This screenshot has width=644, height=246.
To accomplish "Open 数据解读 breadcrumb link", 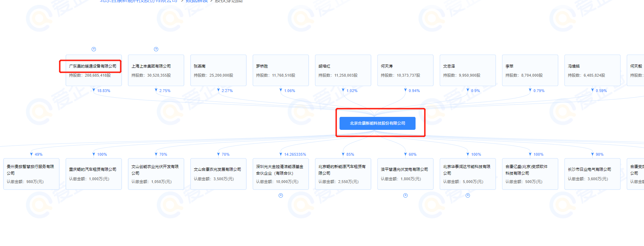I will (x=197, y=1).
